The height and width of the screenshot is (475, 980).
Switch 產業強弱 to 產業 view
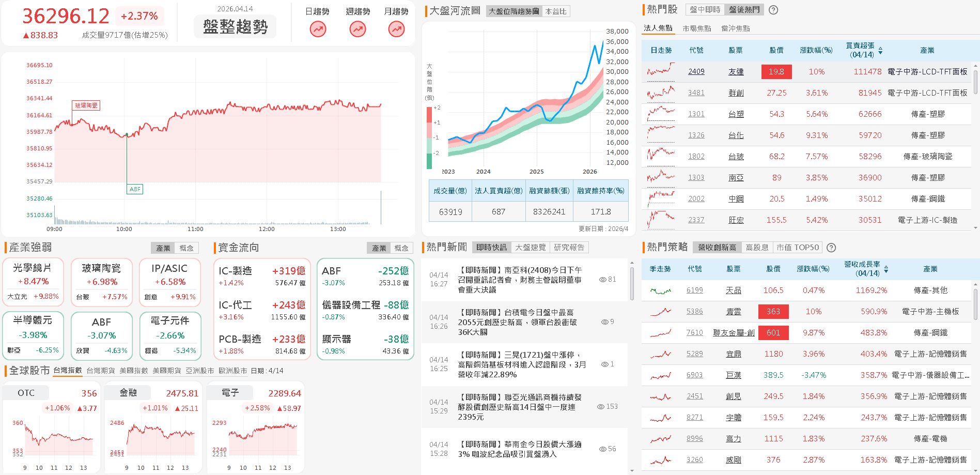(x=163, y=248)
